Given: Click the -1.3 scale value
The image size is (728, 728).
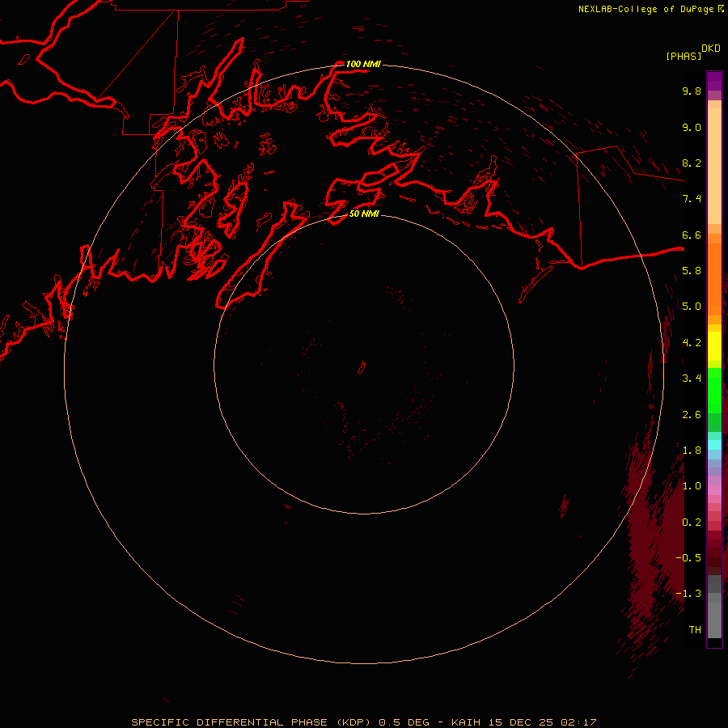Looking at the screenshot, I should tap(688, 594).
